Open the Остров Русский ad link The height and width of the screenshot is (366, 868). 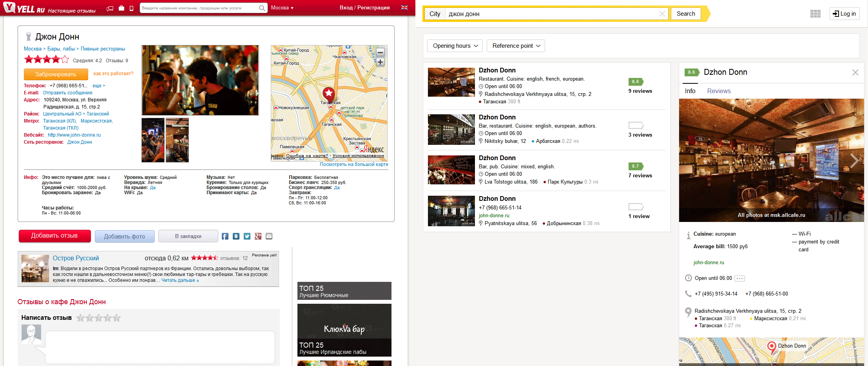pyautogui.click(x=76, y=258)
